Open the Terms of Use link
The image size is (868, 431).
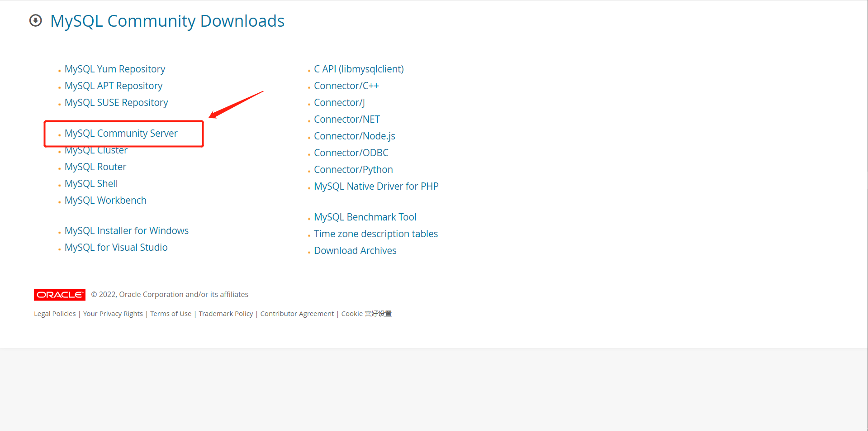click(x=171, y=314)
